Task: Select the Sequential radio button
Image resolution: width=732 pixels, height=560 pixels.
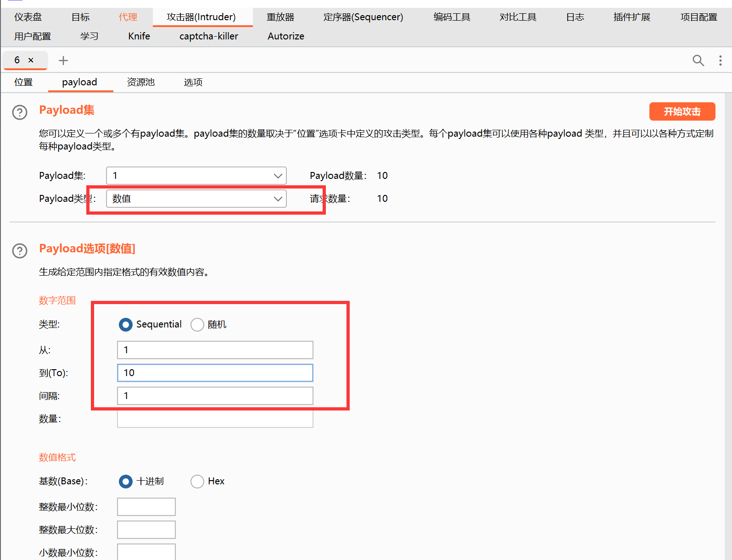Action: coord(126,325)
